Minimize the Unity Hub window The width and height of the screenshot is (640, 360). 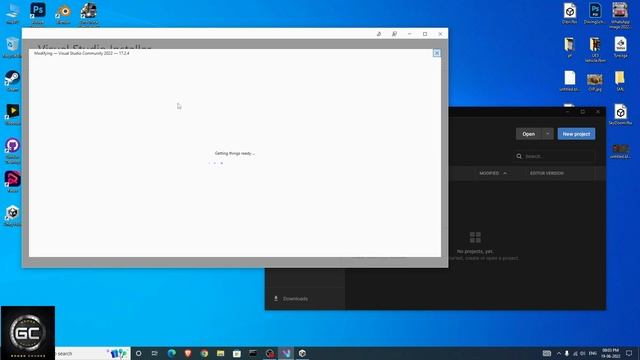(567, 111)
